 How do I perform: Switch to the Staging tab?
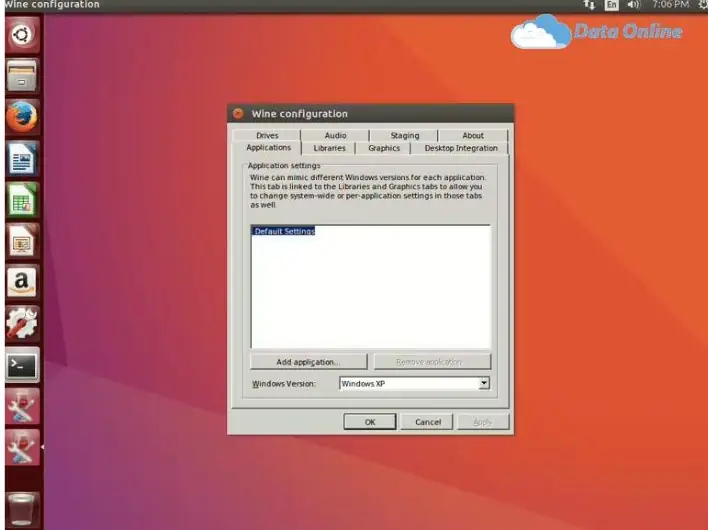tap(405, 135)
